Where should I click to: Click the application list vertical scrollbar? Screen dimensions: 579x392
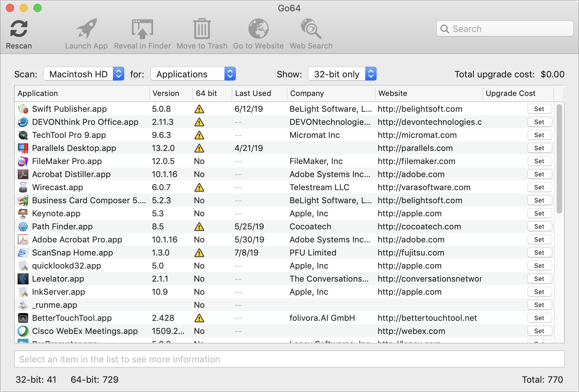[x=559, y=159]
